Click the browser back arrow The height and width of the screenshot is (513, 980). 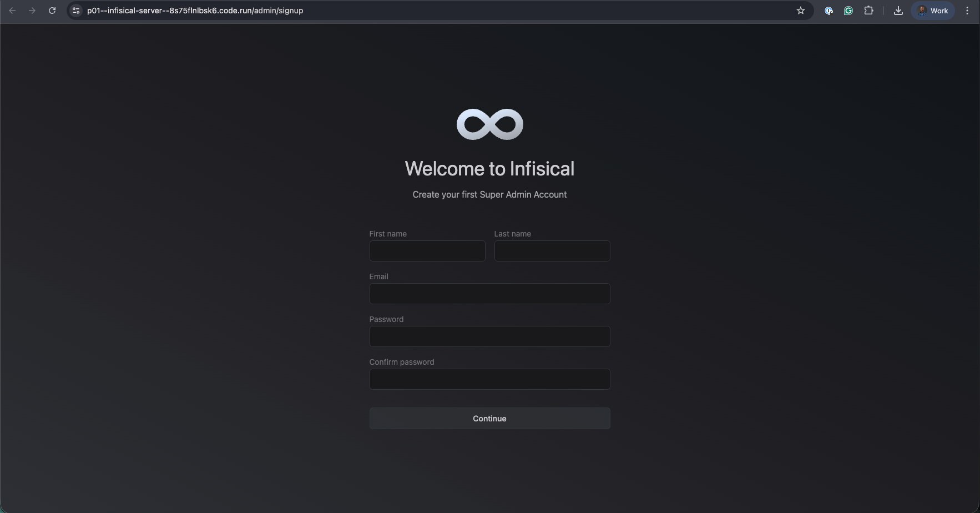point(12,11)
